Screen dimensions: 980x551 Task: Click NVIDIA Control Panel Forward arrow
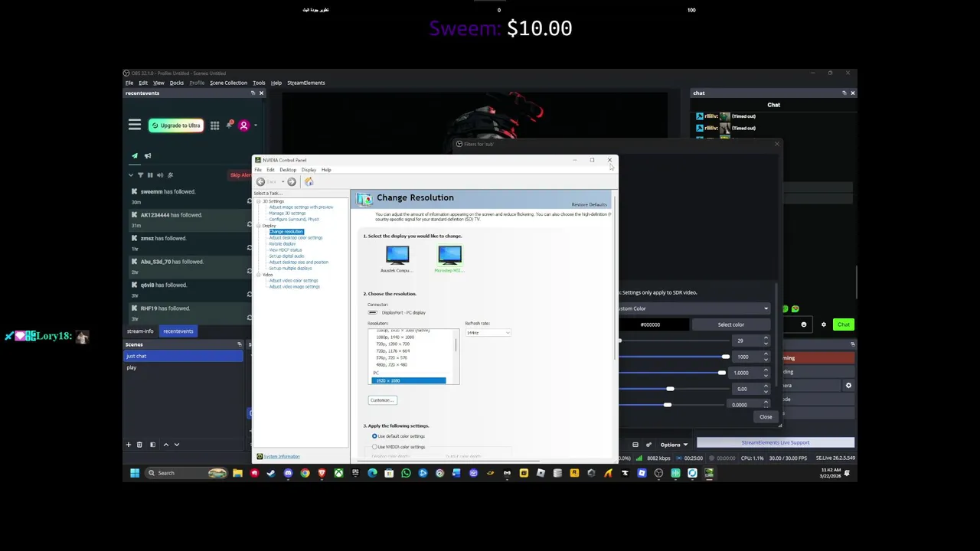click(292, 182)
